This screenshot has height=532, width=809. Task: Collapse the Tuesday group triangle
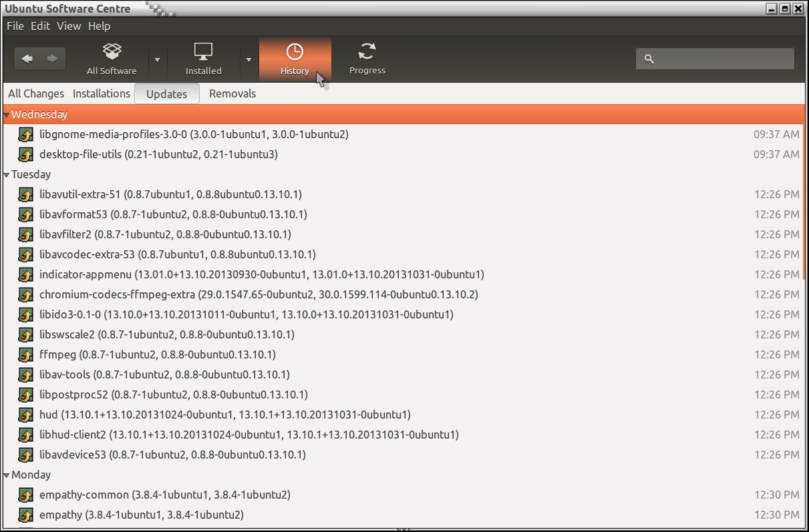7,175
